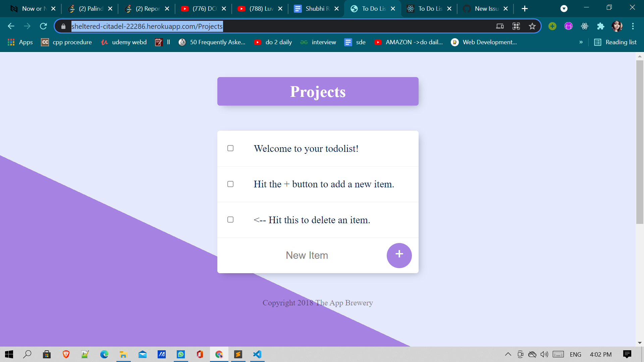Launch Visual Studio Code from taskbar

pos(257,354)
